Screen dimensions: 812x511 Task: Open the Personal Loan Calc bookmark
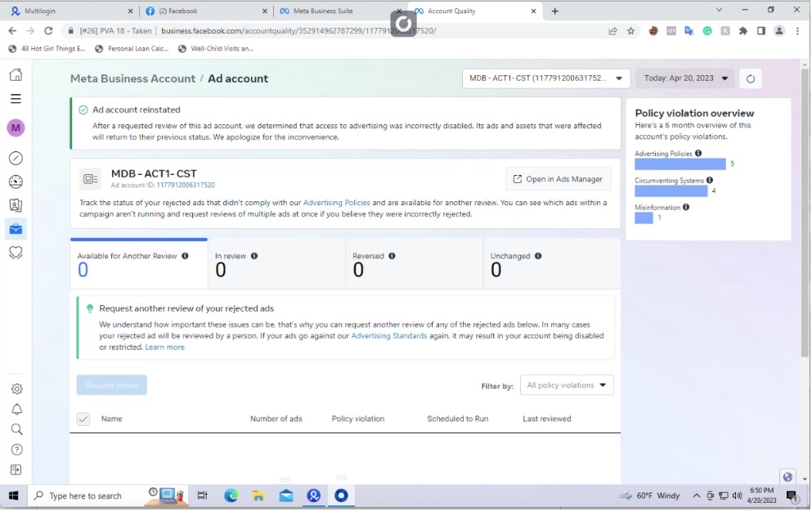132,49
